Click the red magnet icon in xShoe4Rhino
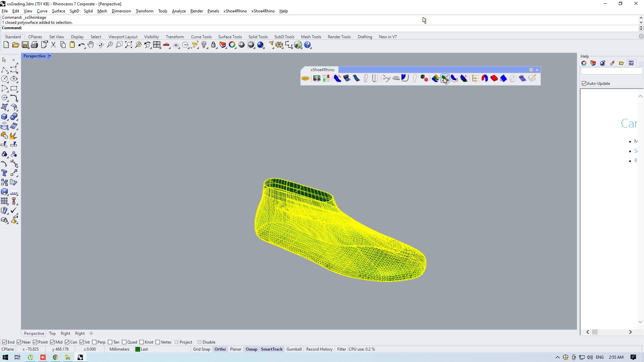The image size is (644, 362). coord(484,79)
